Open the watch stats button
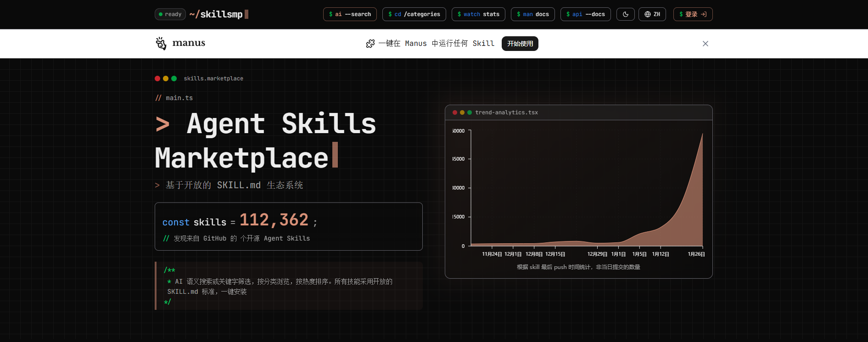Image resolution: width=868 pixels, height=342 pixels. point(478,14)
